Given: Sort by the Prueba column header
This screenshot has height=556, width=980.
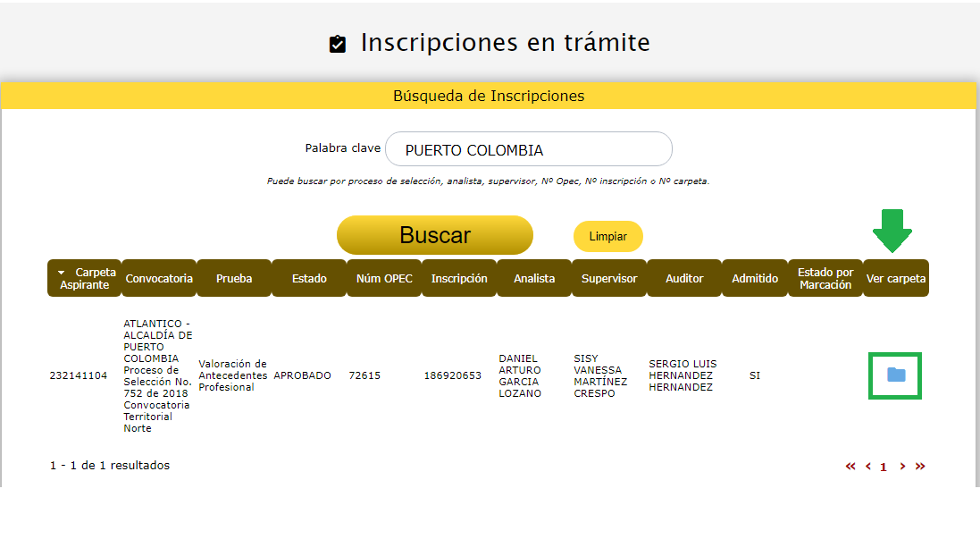Looking at the screenshot, I should click(x=234, y=278).
